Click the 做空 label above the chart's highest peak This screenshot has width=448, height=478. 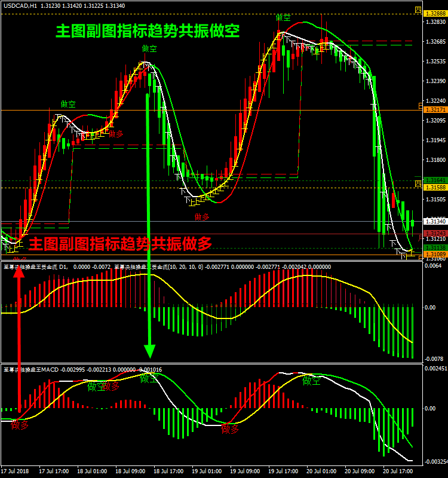pos(283,17)
